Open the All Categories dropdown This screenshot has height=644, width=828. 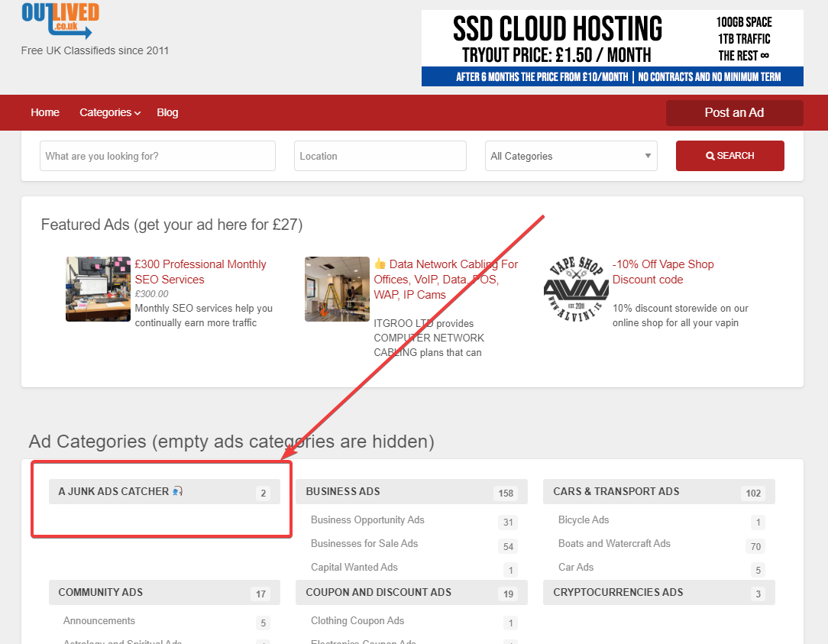tap(571, 156)
